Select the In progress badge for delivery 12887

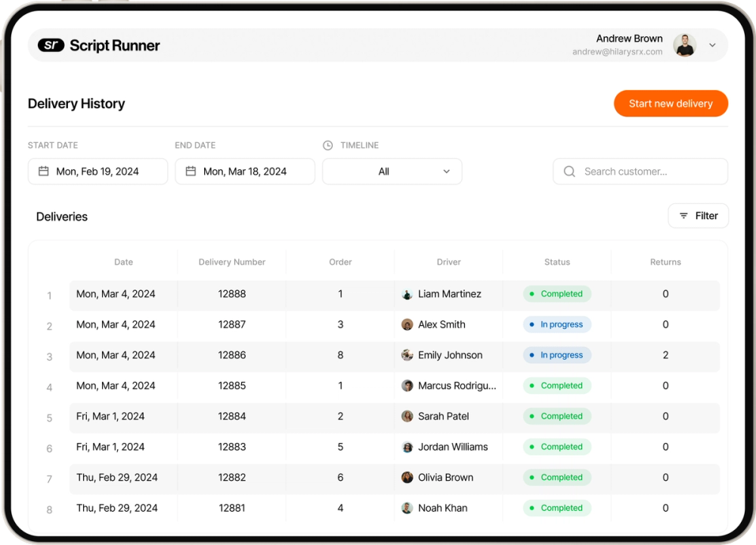click(557, 324)
